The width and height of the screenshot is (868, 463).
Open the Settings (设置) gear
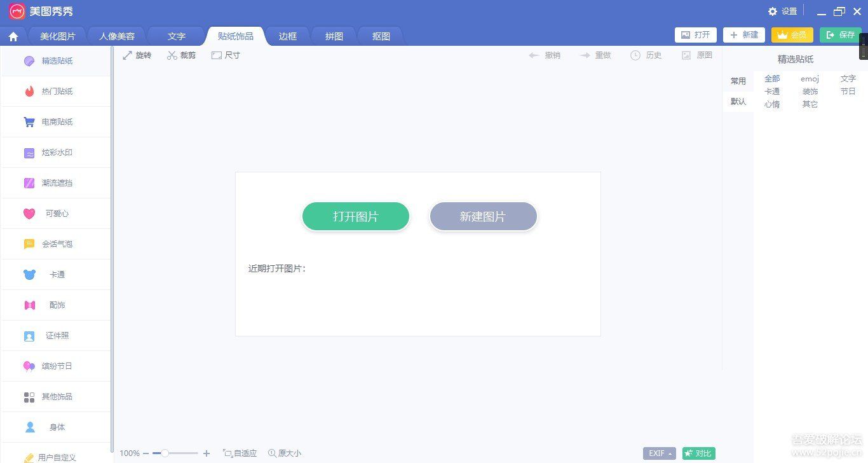(x=782, y=11)
